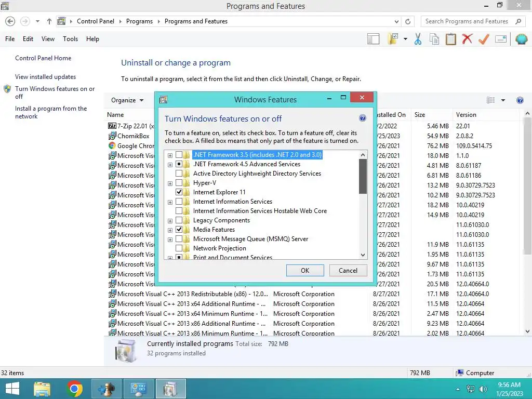Expand the Internet Information Services node
Image resolution: width=532 pixels, height=399 pixels.
(170, 202)
